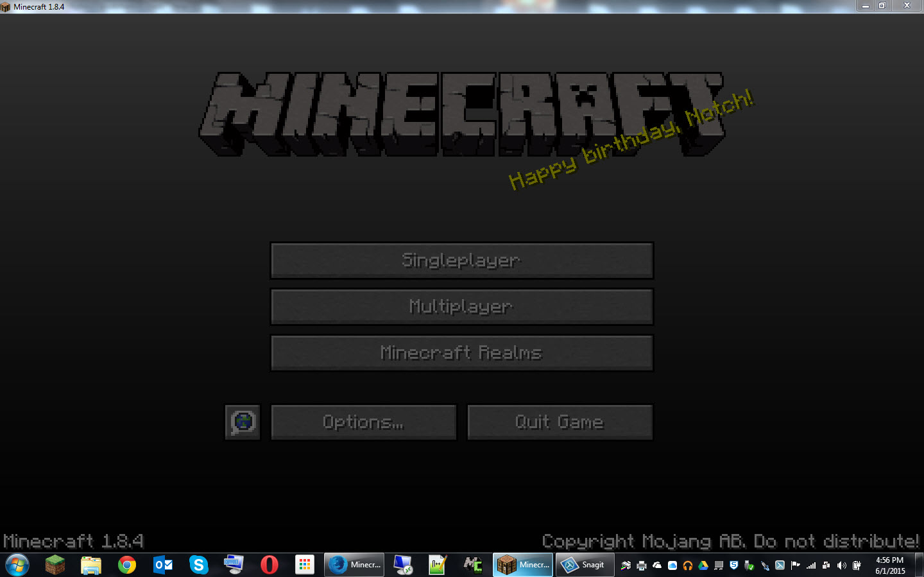
Task: Launch the grass block Minecraft icon in the taskbar
Action: (55, 565)
